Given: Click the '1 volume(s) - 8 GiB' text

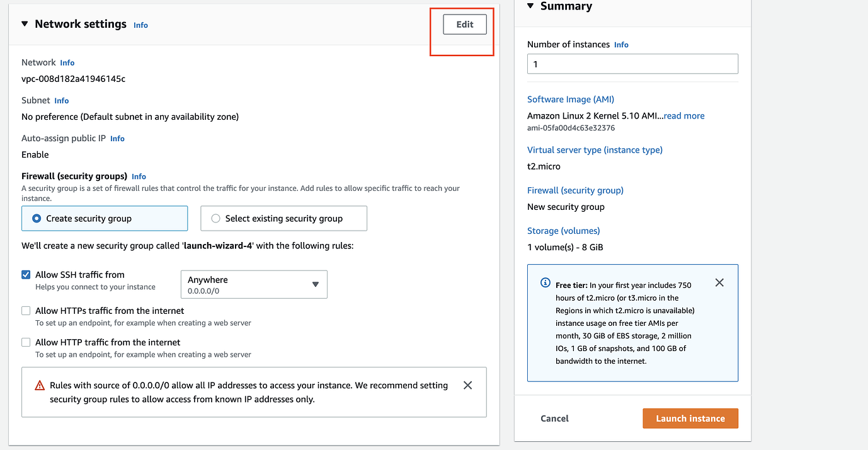Looking at the screenshot, I should click(565, 247).
